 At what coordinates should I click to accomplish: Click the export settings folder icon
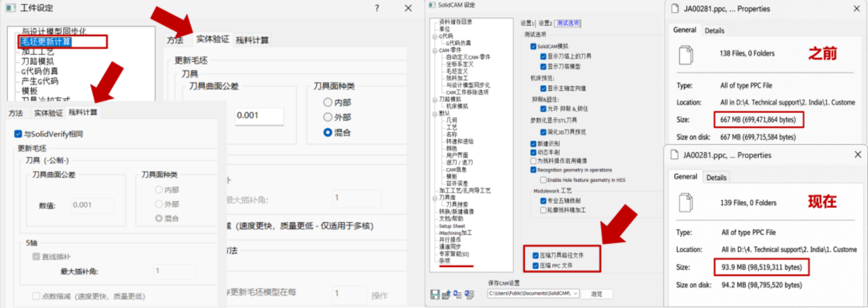tap(446, 294)
